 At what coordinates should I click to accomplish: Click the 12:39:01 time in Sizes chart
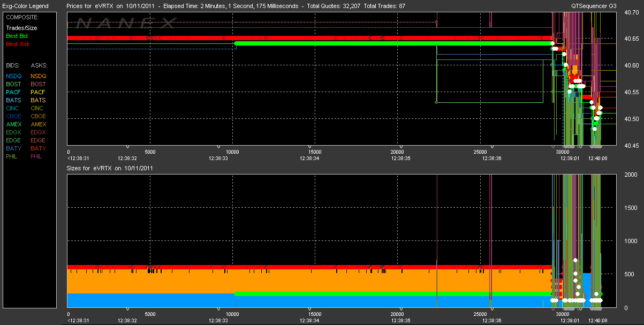pyautogui.click(x=570, y=321)
